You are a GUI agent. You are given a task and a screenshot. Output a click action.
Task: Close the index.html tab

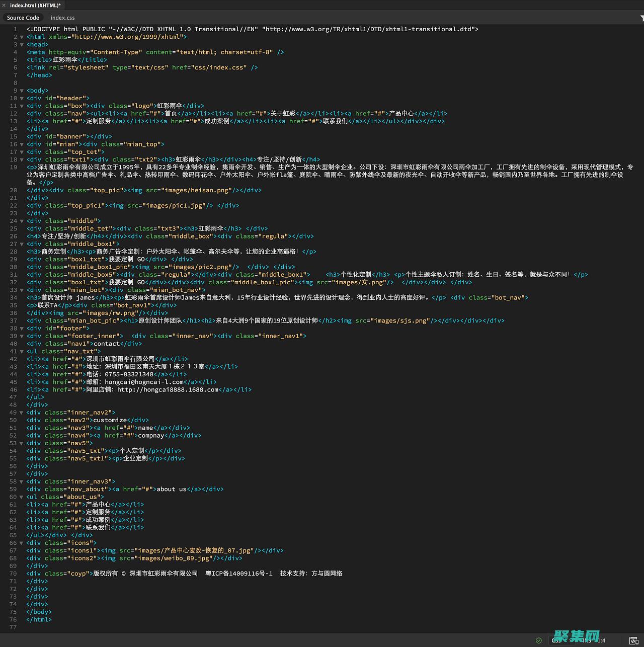pos(5,6)
